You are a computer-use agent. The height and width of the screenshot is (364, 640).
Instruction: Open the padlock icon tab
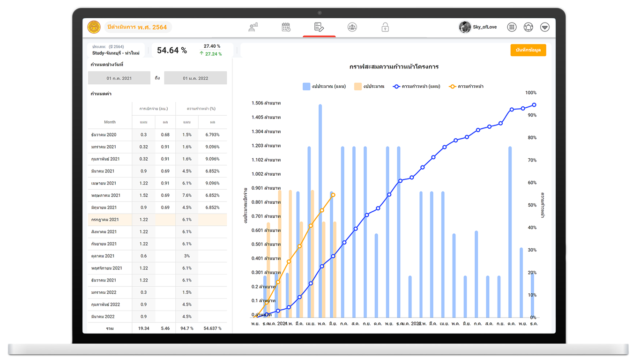[385, 27]
